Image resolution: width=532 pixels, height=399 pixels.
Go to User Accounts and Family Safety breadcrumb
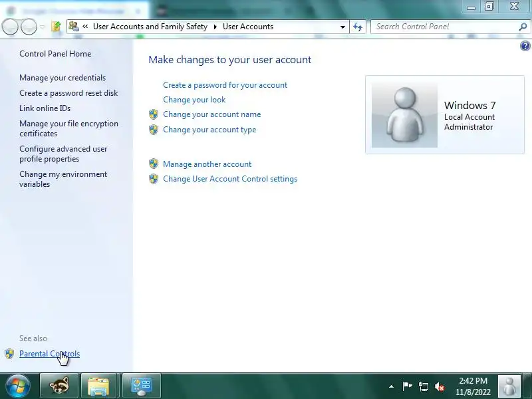[150, 27]
